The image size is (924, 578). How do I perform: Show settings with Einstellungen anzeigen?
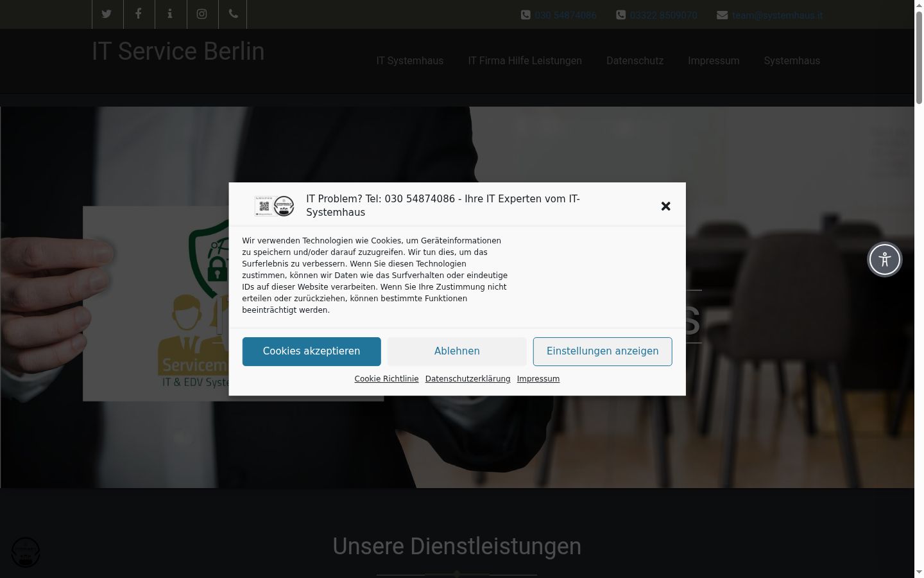coord(603,351)
